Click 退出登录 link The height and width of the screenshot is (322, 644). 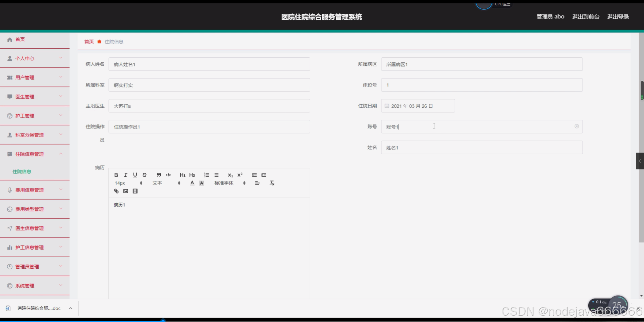tap(618, 17)
